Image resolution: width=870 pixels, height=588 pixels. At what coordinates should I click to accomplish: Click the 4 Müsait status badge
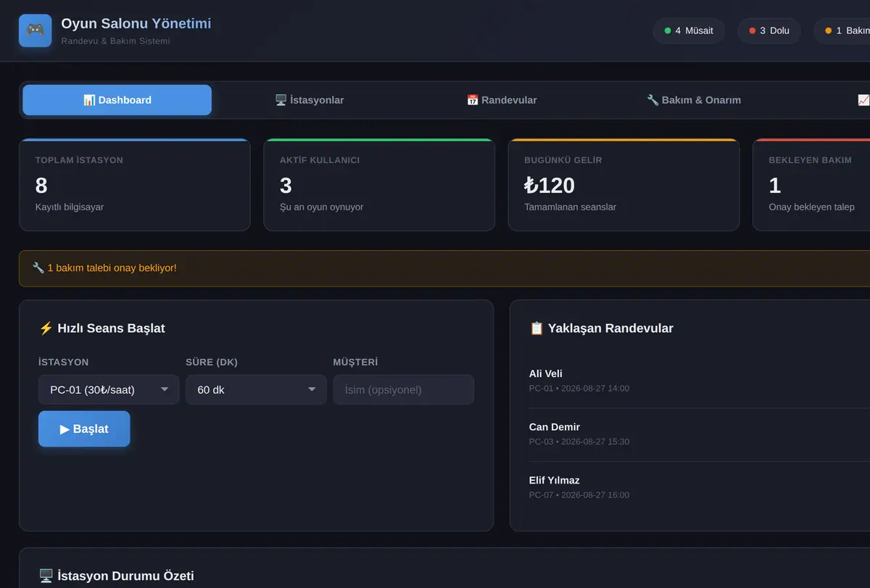(689, 31)
